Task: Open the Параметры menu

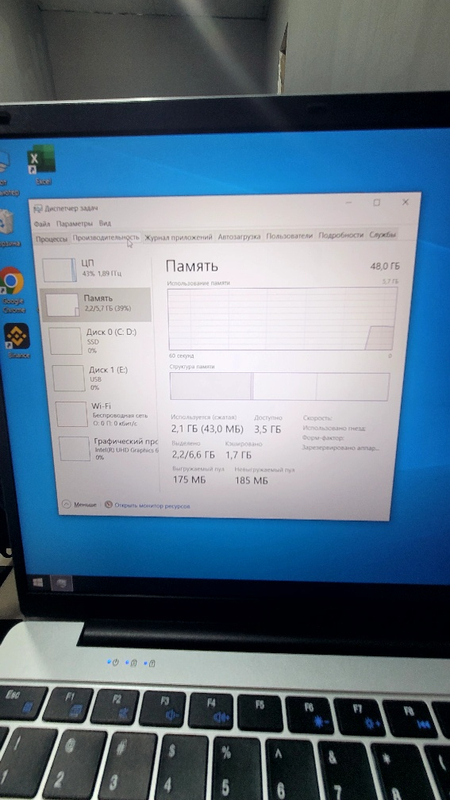Action: (x=74, y=223)
